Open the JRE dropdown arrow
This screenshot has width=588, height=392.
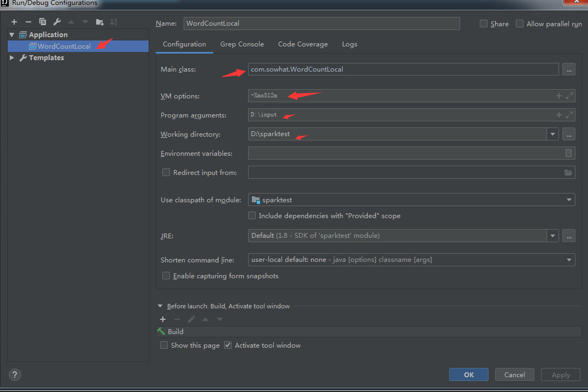(x=552, y=236)
